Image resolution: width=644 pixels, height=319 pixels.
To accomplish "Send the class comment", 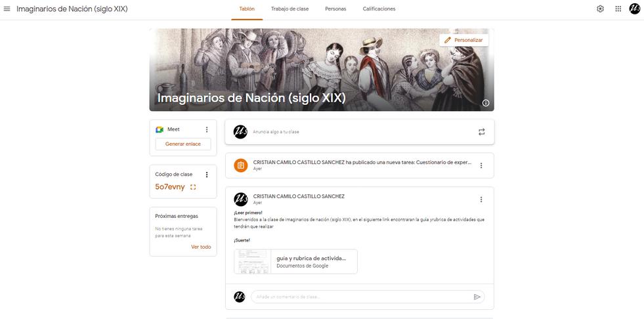I will click(x=477, y=297).
